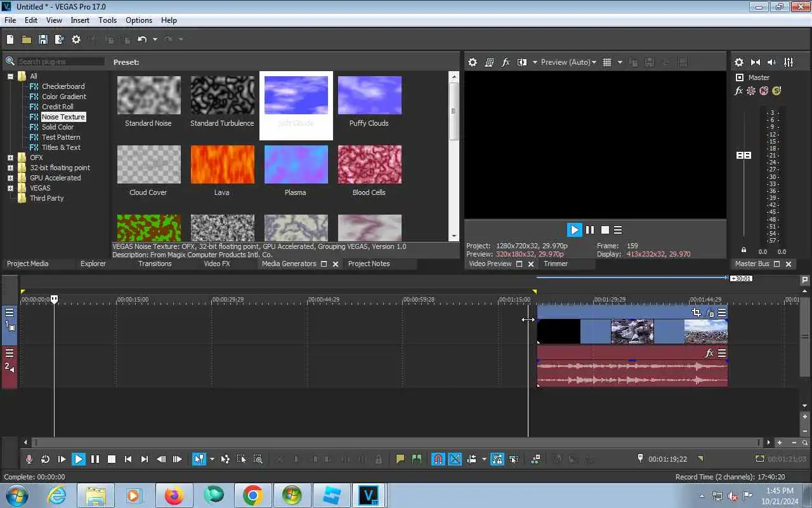Image resolution: width=812 pixels, height=508 pixels.
Task: Switch to the Trimmer tab
Action: click(556, 264)
